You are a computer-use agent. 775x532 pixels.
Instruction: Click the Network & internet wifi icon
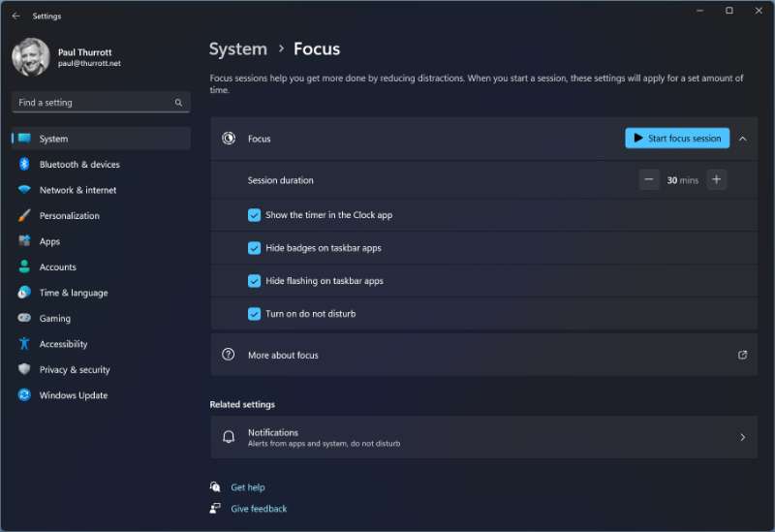coord(24,190)
